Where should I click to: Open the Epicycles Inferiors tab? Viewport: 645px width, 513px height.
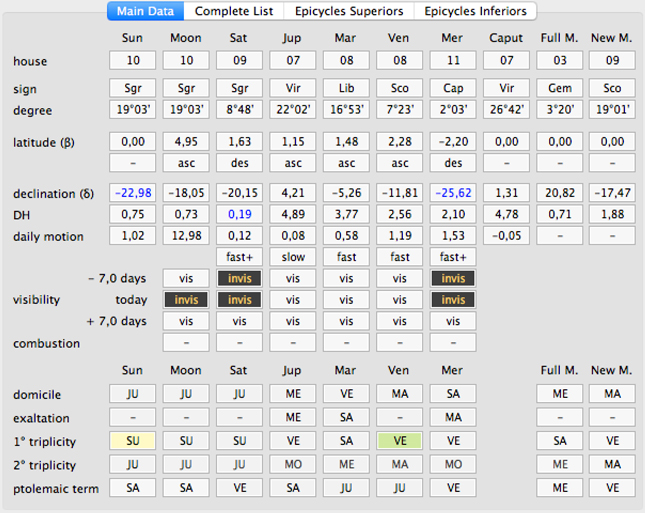tap(475, 11)
